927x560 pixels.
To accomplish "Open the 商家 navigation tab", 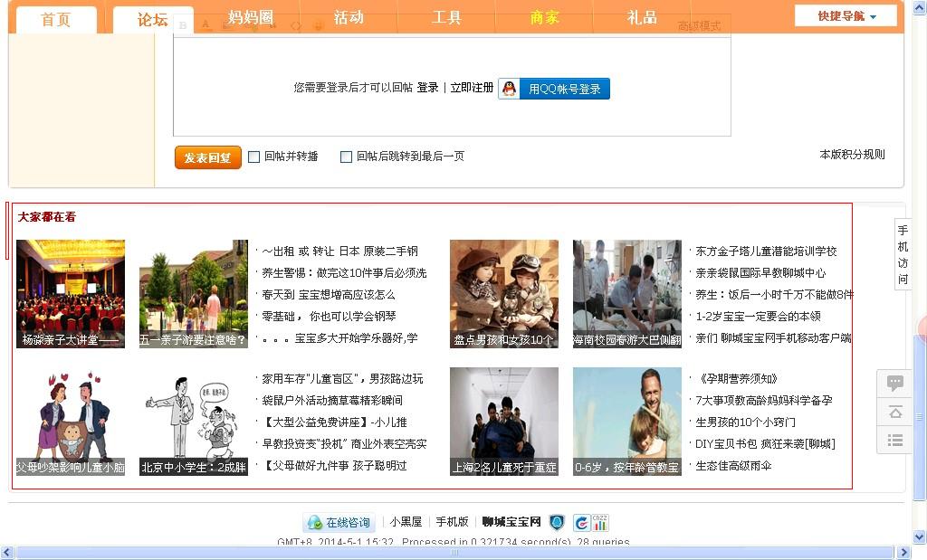I will 544,18.
